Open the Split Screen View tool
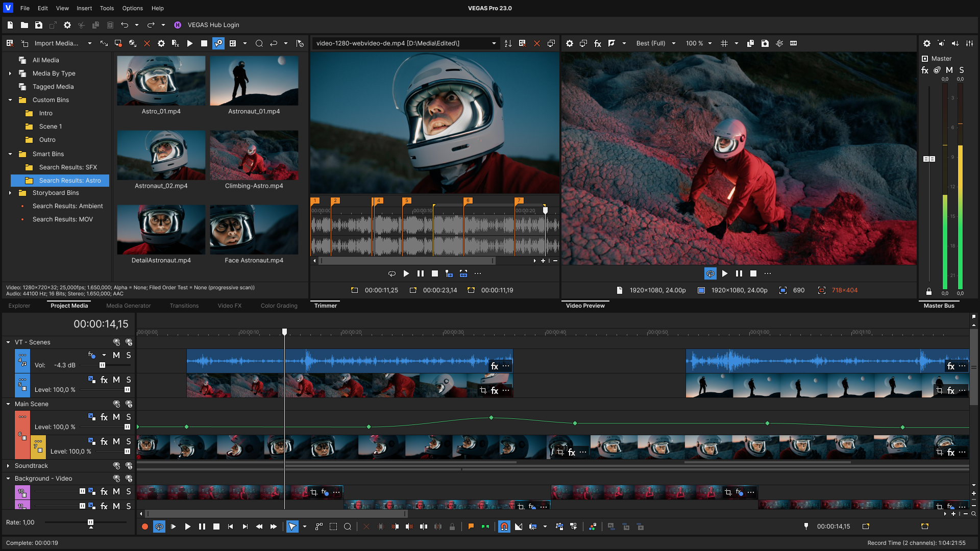This screenshot has width=980, height=551. [x=611, y=43]
